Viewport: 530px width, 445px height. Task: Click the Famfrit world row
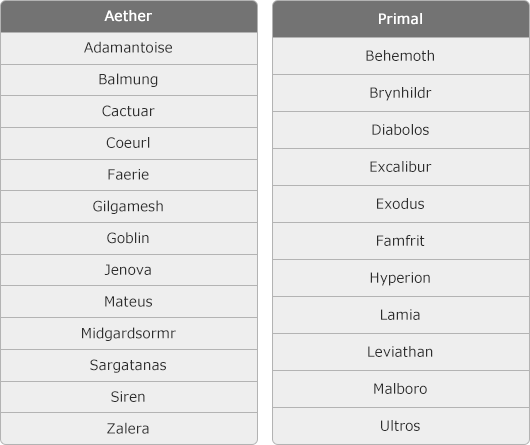pyautogui.click(x=401, y=241)
